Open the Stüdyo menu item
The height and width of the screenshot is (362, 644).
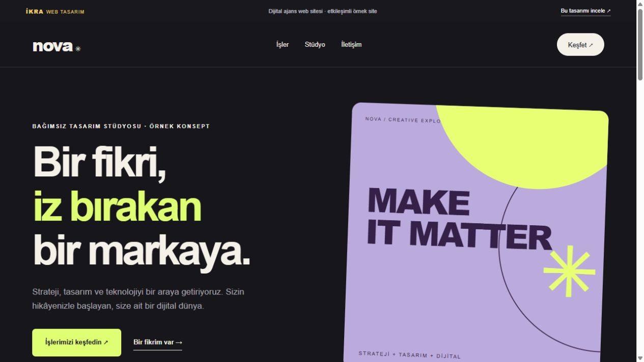pos(315,45)
